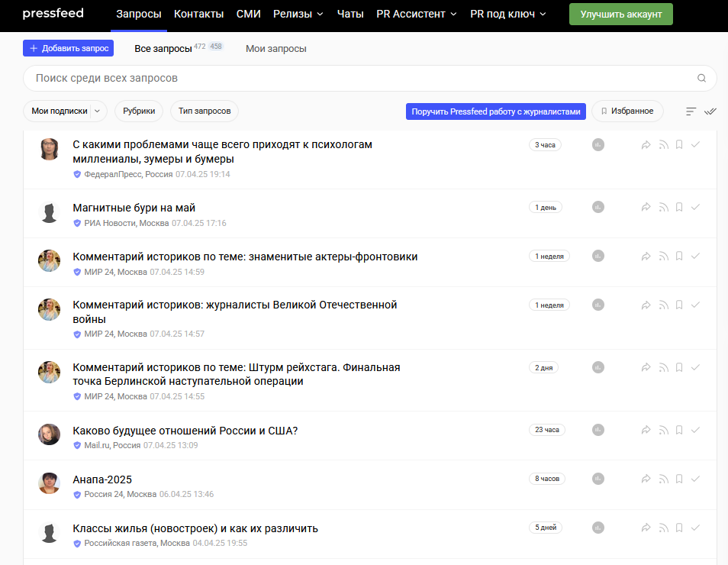Open the Анапа-2025 request title
The height and width of the screenshot is (565, 728).
(102, 479)
